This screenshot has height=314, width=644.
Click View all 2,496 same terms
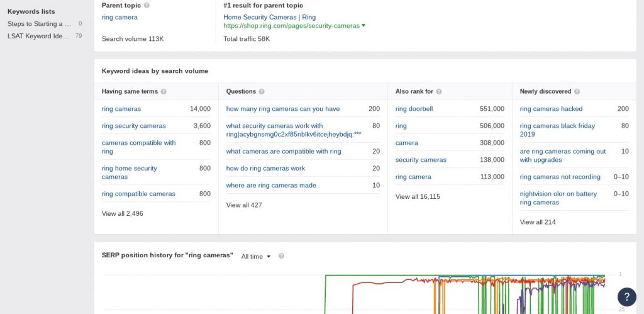[123, 214]
